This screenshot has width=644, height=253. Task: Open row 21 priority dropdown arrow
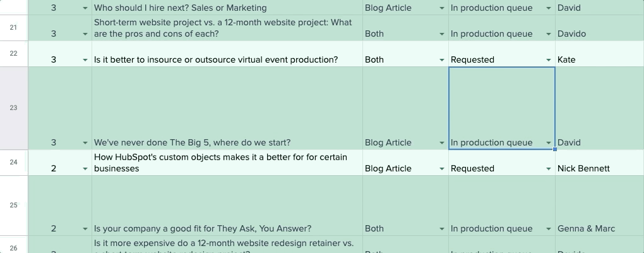[x=85, y=34]
